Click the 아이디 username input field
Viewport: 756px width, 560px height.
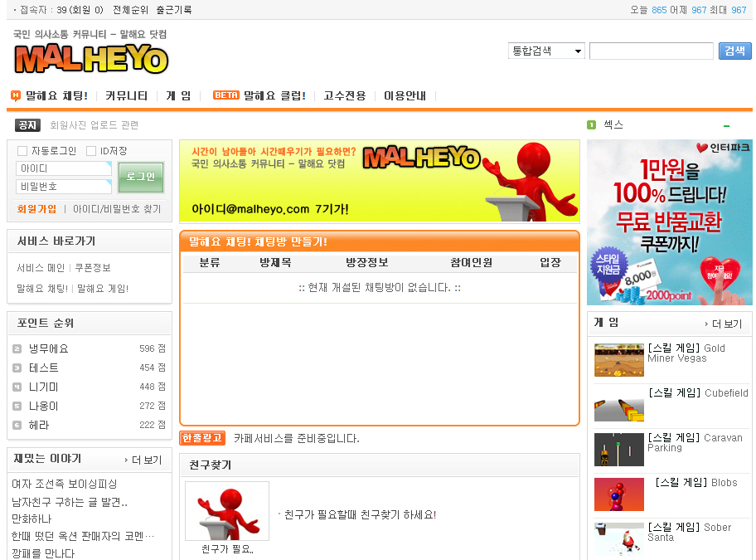click(63, 168)
